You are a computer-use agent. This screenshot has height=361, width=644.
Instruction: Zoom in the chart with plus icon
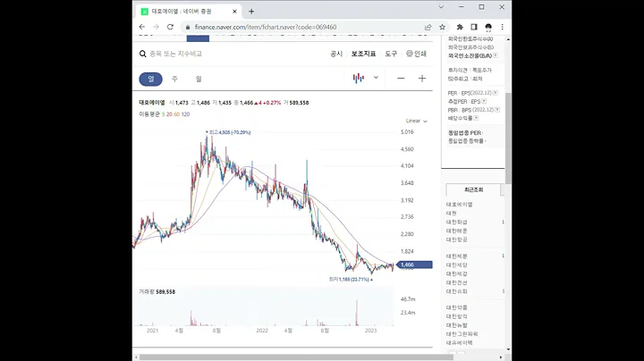(422, 79)
